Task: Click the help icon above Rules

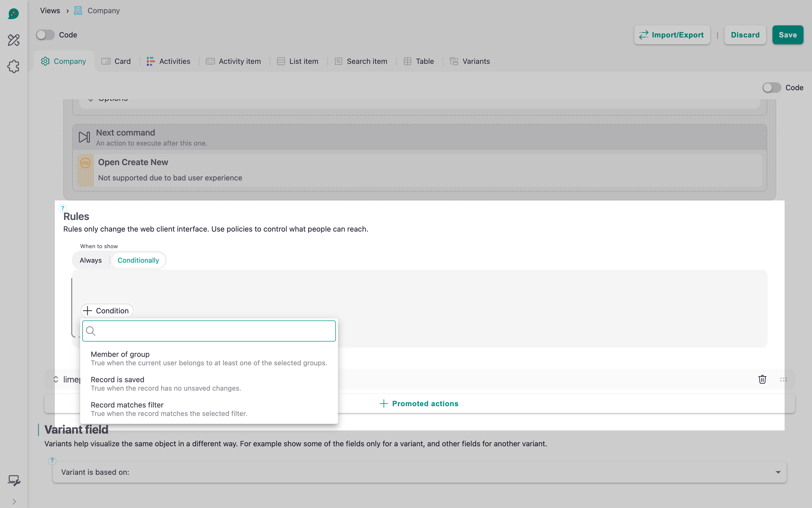Action: [x=62, y=208]
